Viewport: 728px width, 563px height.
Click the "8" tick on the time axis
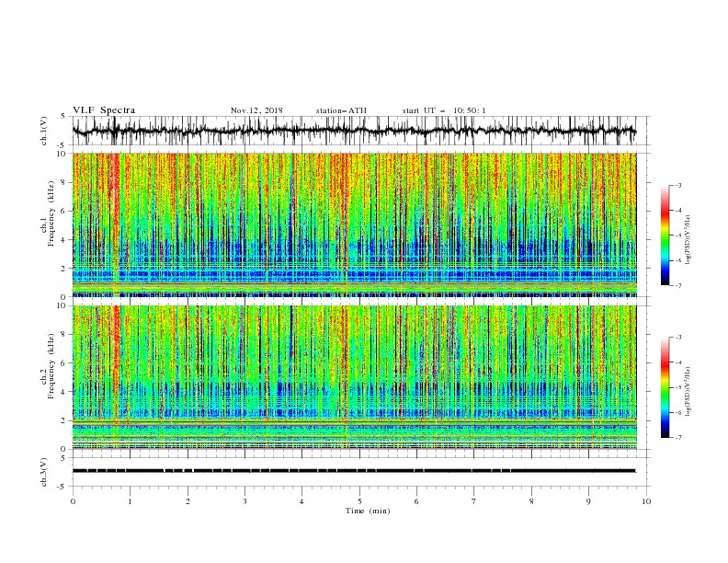531,501
